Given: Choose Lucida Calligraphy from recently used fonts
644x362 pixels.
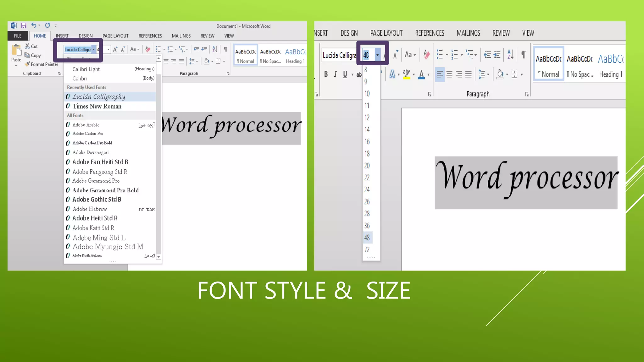Looking at the screenshot, I should point(110,97).
